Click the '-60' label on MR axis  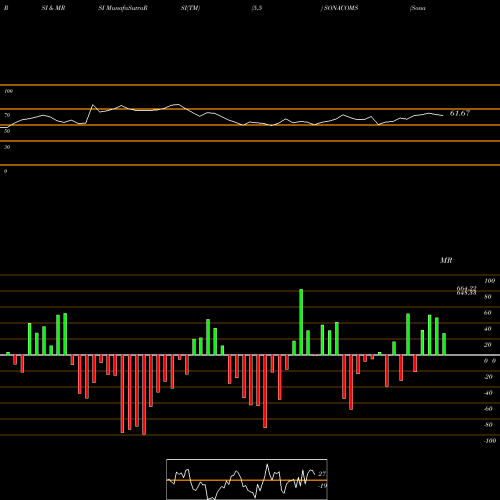(x=488, y=409)
